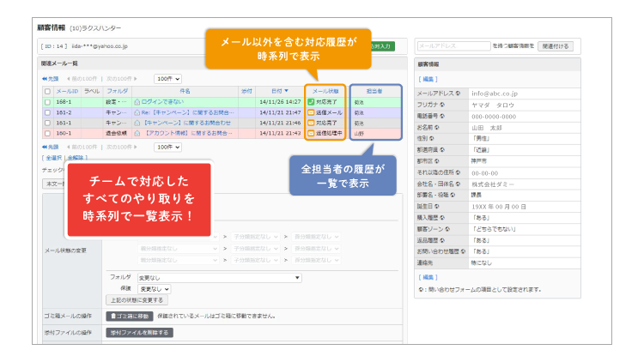Check the box for mail 160-1
This screenshot has height=362, width=644.
(47, 133)
